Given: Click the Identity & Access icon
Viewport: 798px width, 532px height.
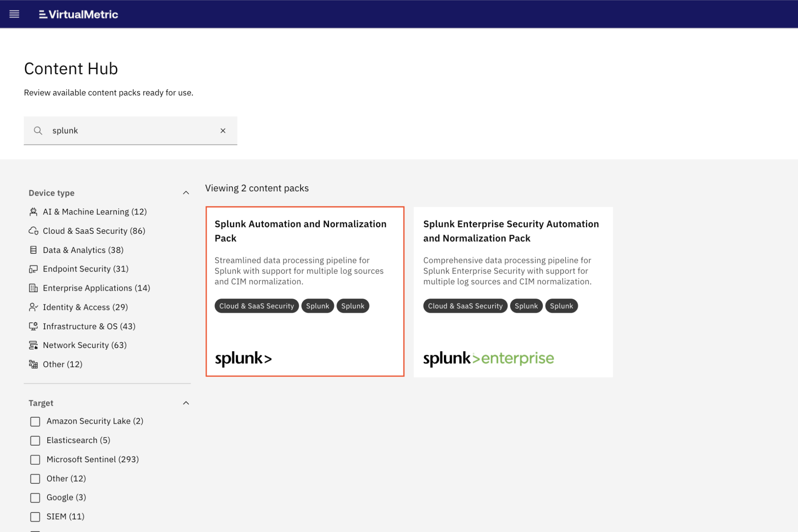Looking at the screenshot, I should (33, 307).
